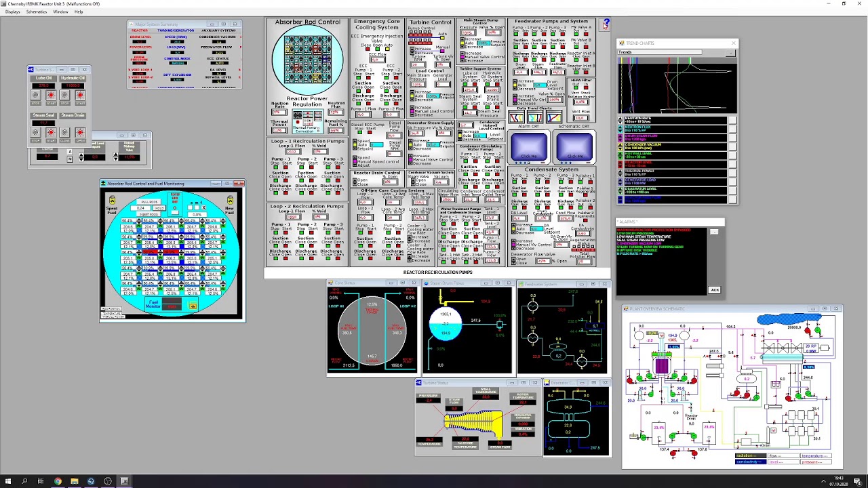This screenshot has height=488, width=868.
Task: Open the Help menu
Action: click(x=79, y=12)
